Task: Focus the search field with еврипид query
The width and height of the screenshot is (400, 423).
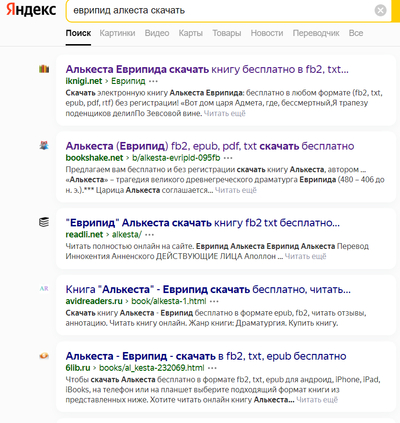Action: coord(220,11)
